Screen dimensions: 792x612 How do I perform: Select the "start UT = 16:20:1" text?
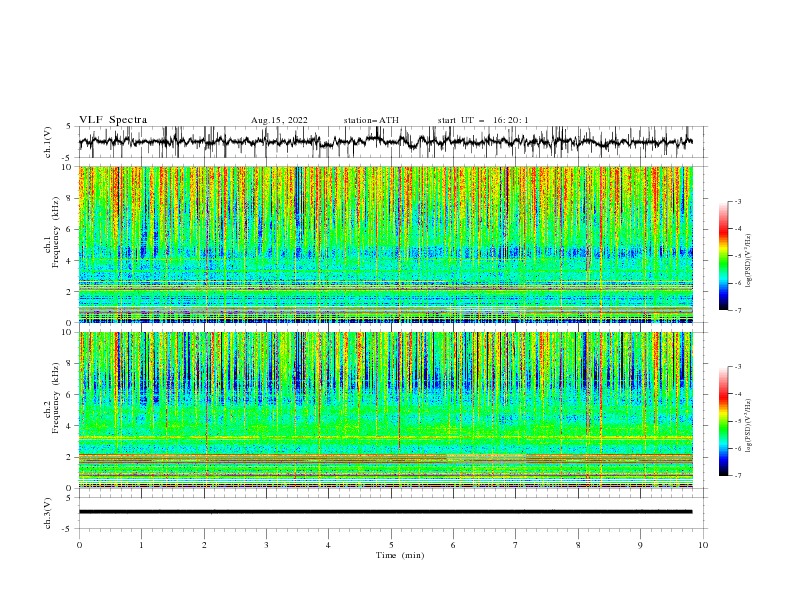[483, 120]
